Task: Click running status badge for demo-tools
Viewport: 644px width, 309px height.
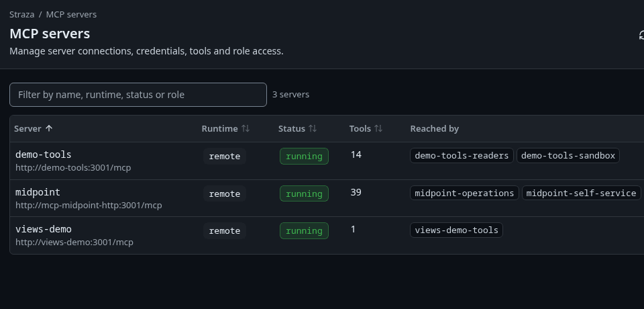Action: 304,157
